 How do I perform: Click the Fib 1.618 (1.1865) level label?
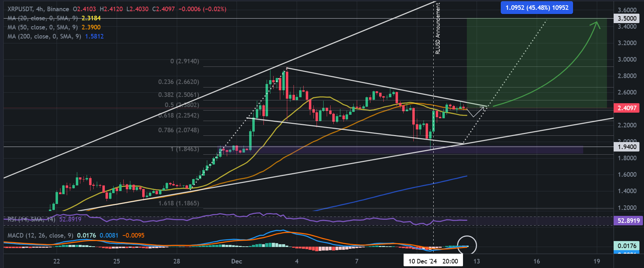(x=179, y=203)
